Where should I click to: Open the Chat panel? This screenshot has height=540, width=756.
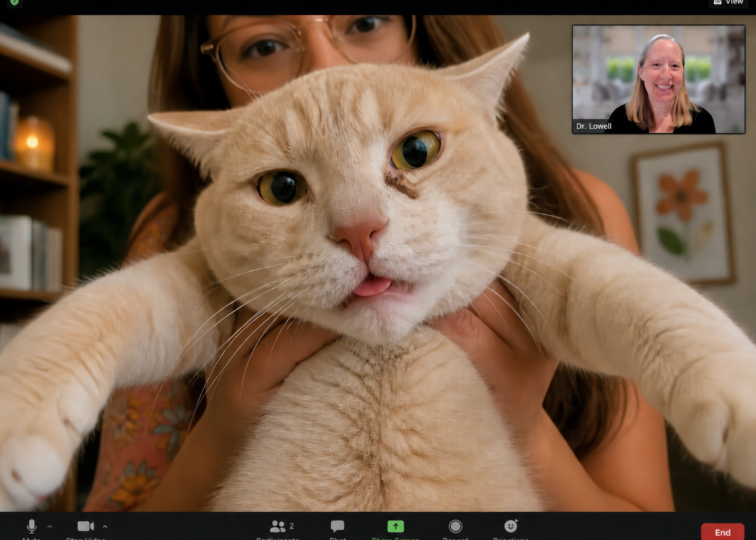point(338,526)
